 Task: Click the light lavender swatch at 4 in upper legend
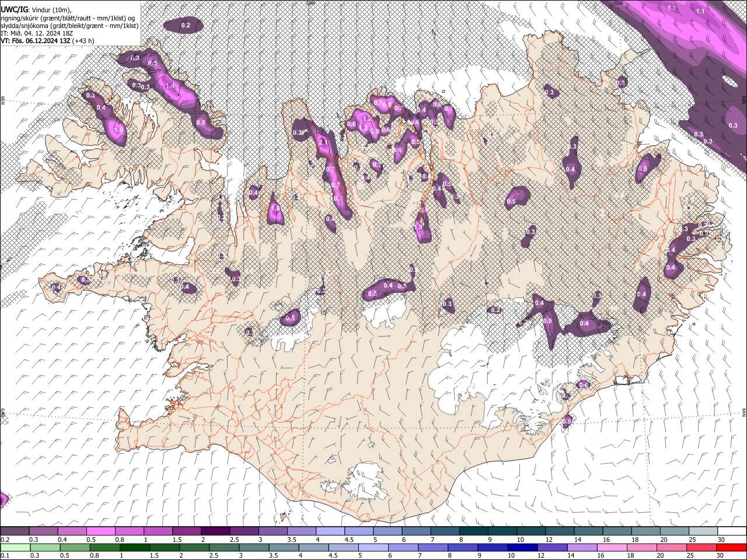point(330,531)
